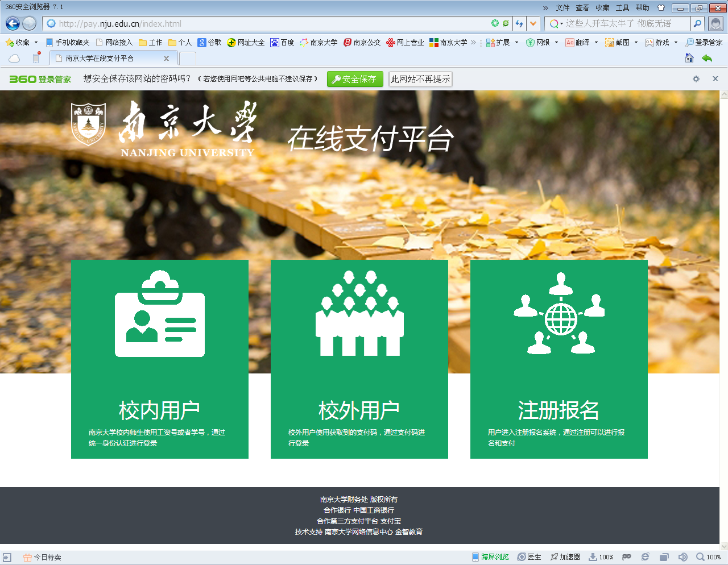The image size is (728, 565).
Task: Click the 此网站不再提示 button
Action: [420, 79]
